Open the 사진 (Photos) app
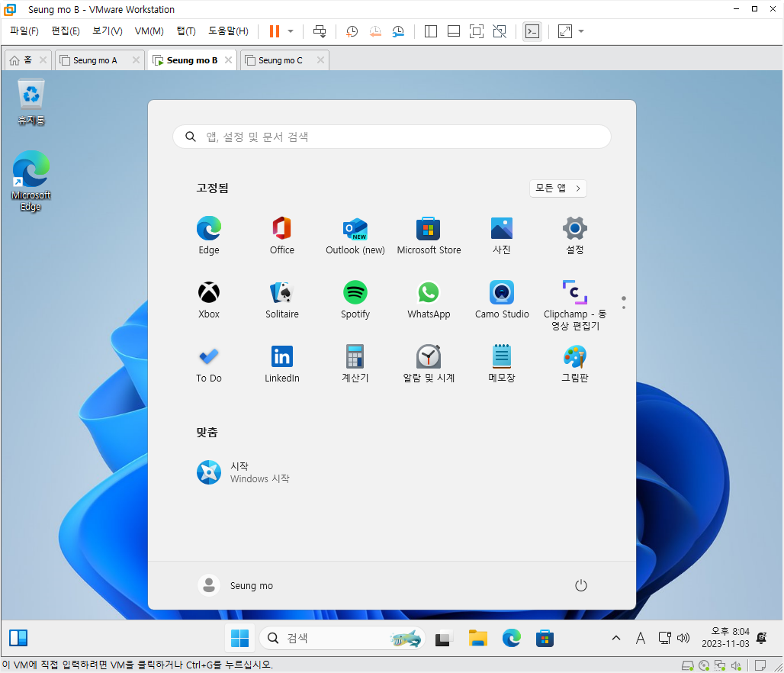Screen dimensions: 784x673 (x=502, y=235)
